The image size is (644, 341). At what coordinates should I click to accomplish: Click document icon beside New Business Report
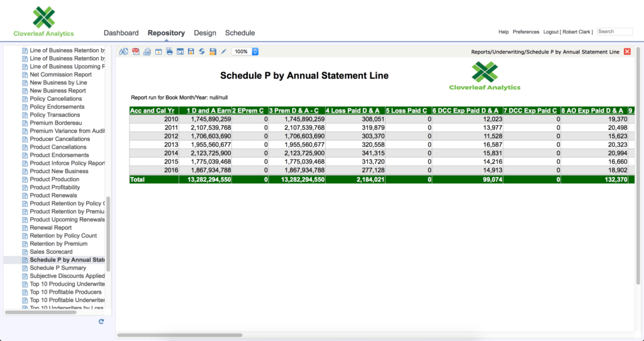[x=25, y=91]
